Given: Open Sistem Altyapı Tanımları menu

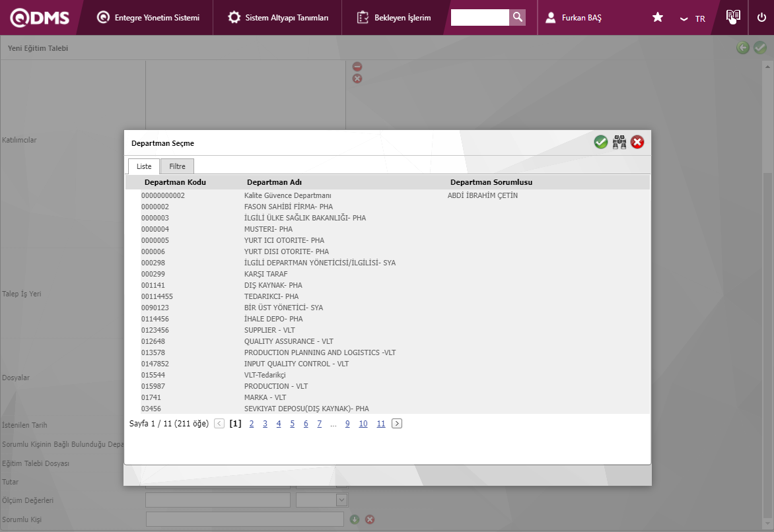Looking at the screenshot, I should pos(278,18).
